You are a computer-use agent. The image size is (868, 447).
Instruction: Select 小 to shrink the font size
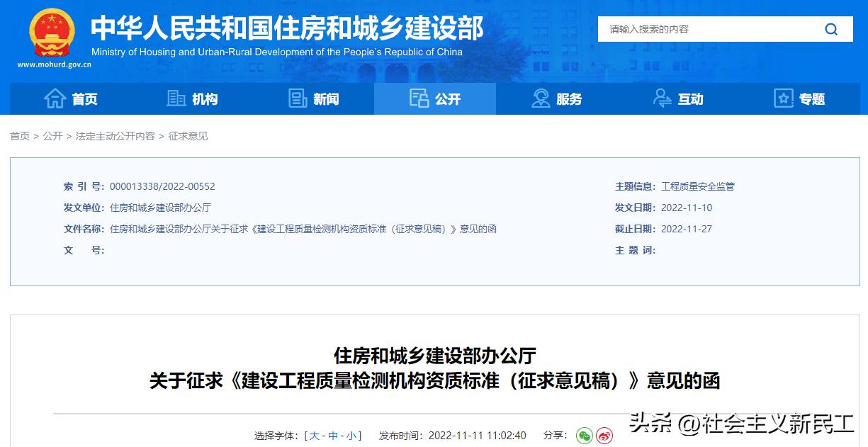(x=351, y=436)
